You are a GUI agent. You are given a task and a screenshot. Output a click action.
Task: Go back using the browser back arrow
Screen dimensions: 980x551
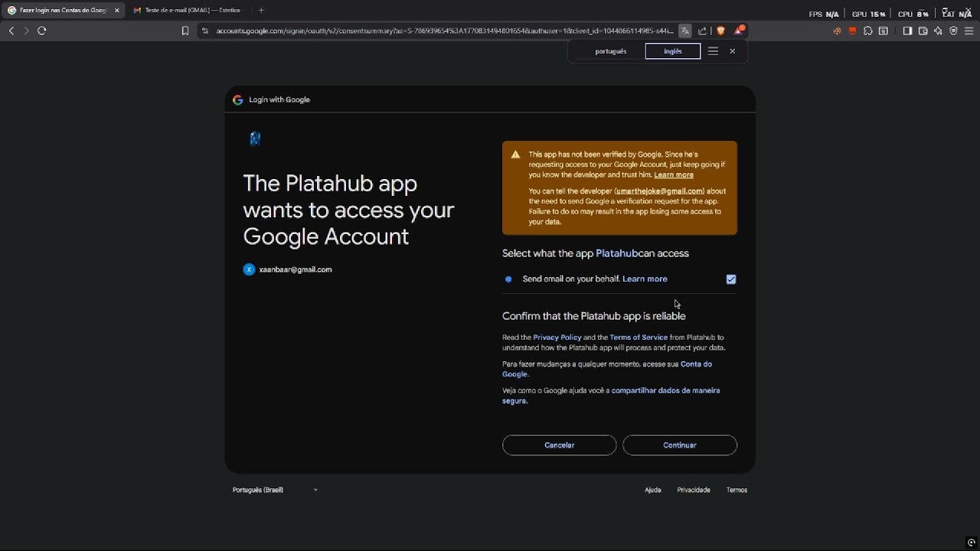11,31
